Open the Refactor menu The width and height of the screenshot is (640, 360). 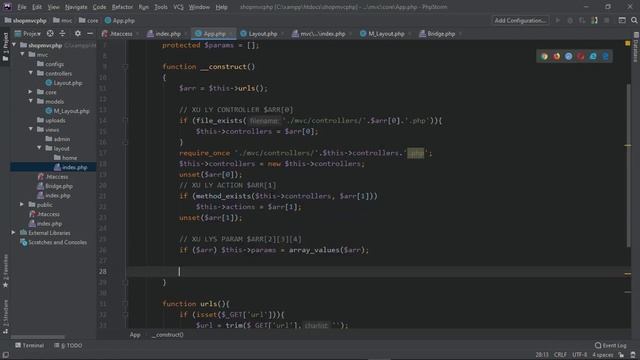click(122, 7)
